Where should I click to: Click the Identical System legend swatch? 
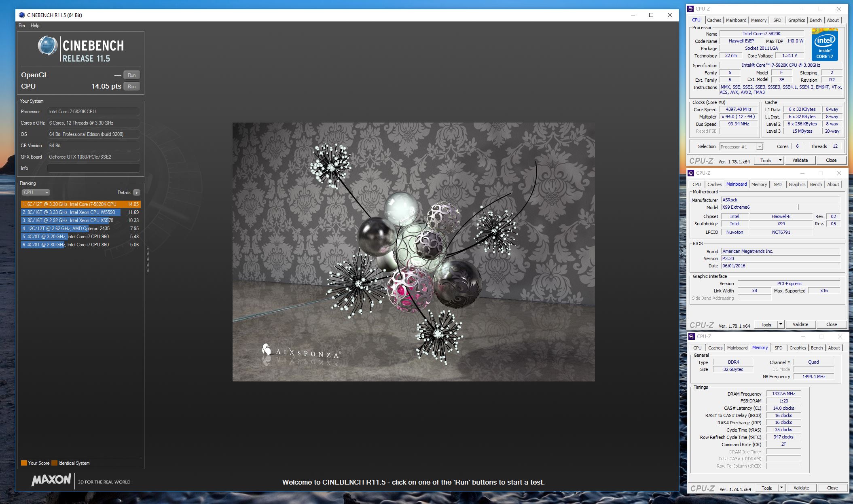(x=54, y=463)
